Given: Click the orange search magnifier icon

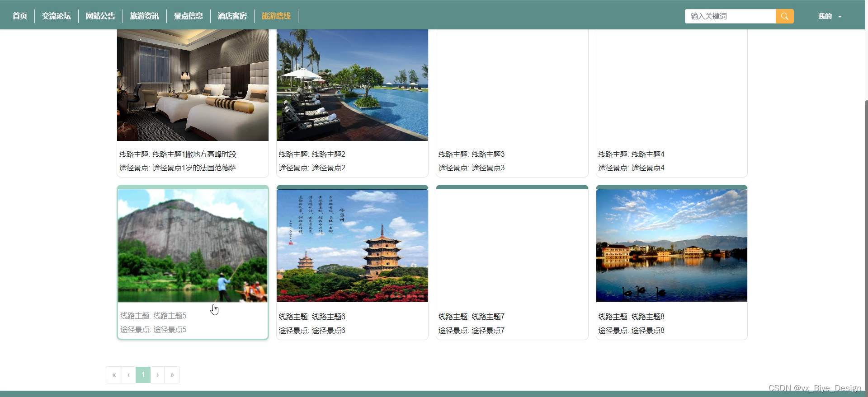Looking at the screenshot, I should coord(784,16).
